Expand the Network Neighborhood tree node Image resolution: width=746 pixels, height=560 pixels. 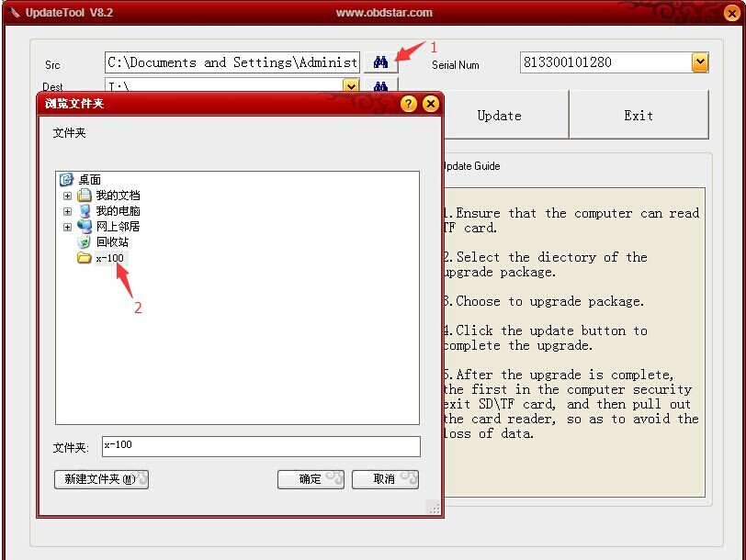(67, 227)
